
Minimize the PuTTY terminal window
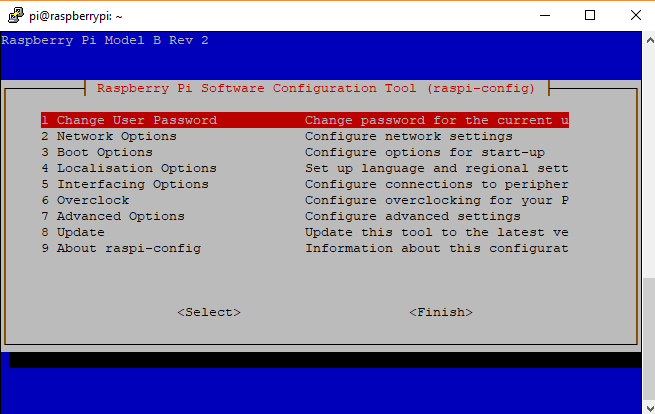point(545,15)
